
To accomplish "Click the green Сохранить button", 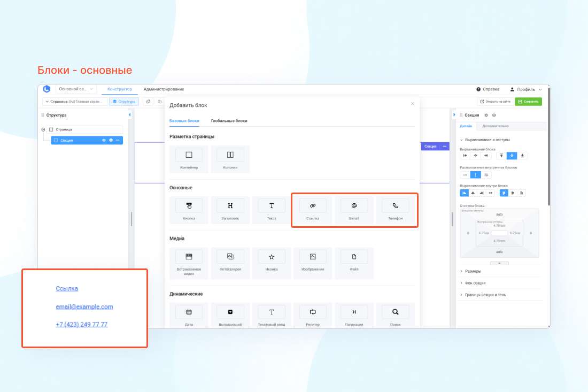I will coord(528,102).
